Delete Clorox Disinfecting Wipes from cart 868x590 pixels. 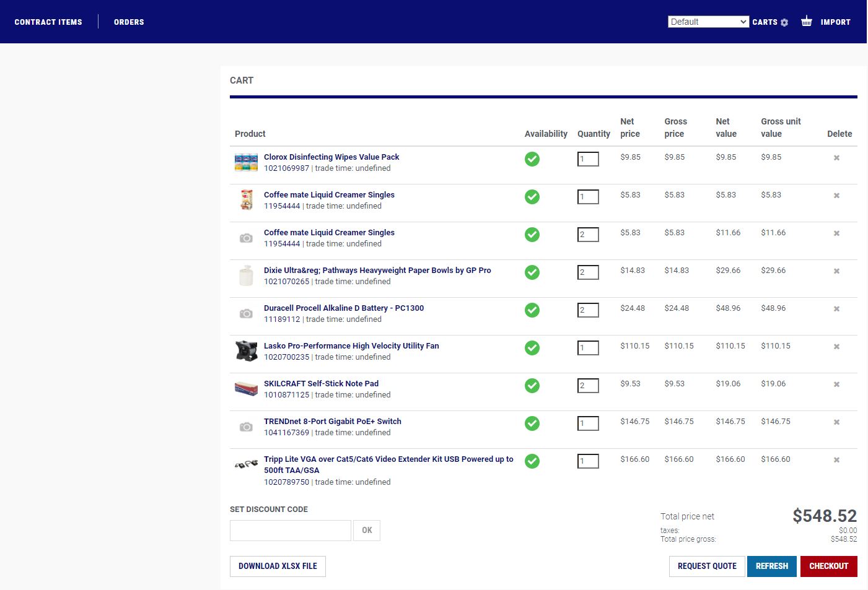click(x=836, y=158)
